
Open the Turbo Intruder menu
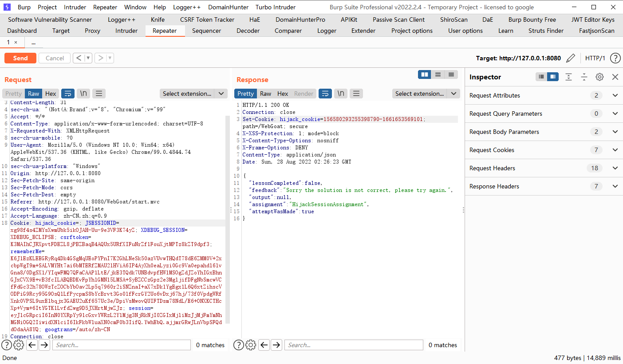(x=275, y=7)
